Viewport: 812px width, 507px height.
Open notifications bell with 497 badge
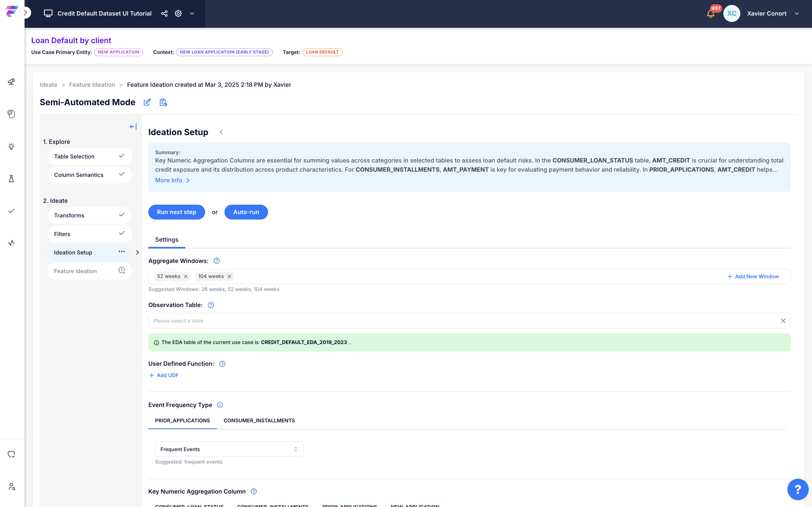click(710, 13)
